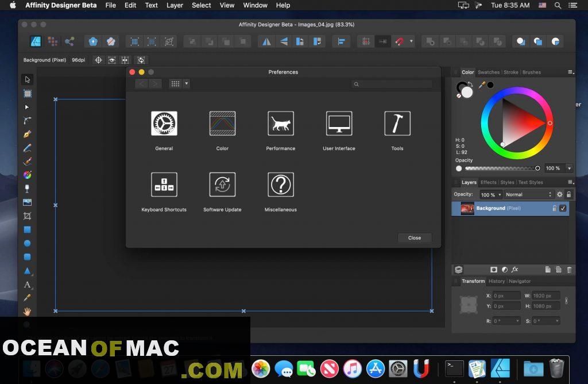Viewport: 588px width, 384px height.
Task: Adjust the color opacity slider
Action: (502, 168)
